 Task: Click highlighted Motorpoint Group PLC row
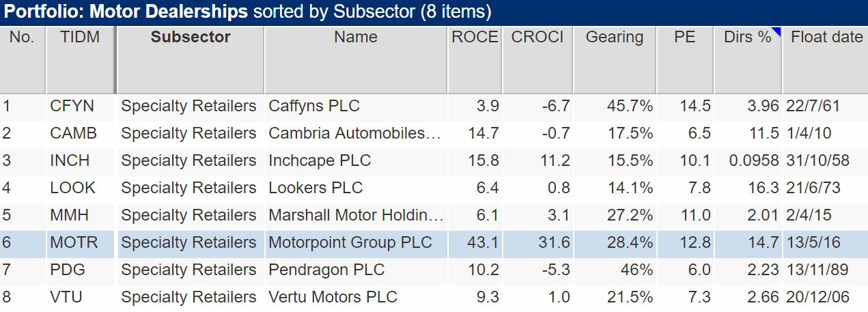[434, 243]
